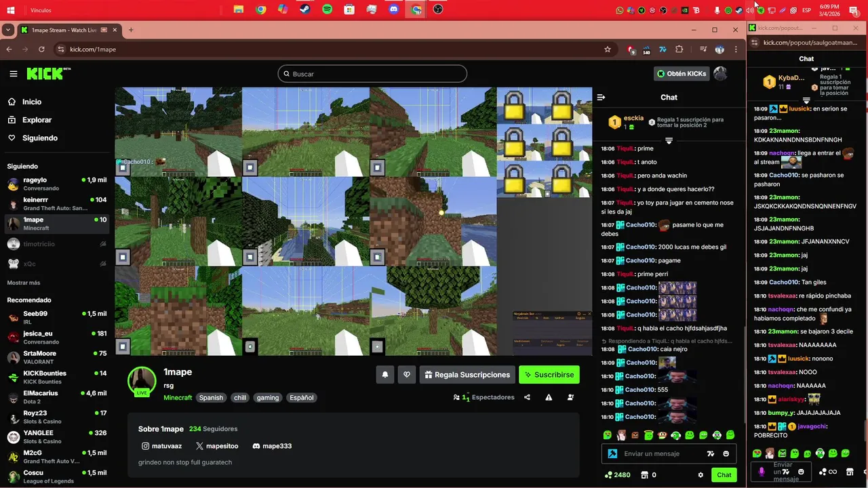The width and height of the screenshot is (868, 488).
Task: Click Obtén KICKs button
Action: click(682, 74)
